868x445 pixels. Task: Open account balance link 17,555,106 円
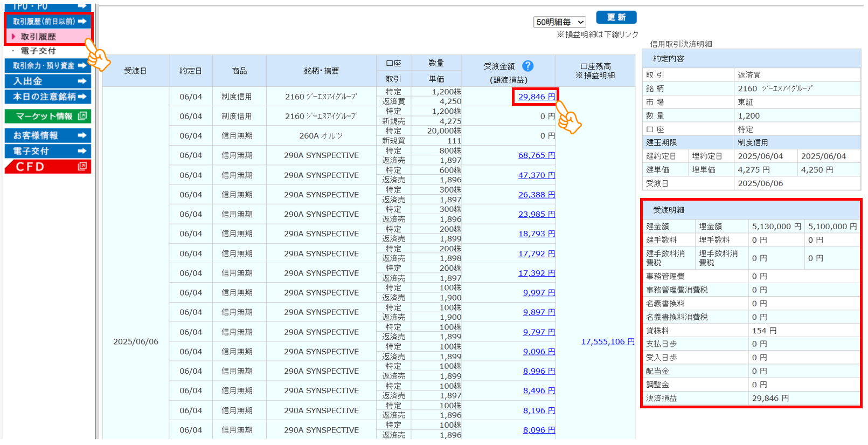(x=608, y=341)
